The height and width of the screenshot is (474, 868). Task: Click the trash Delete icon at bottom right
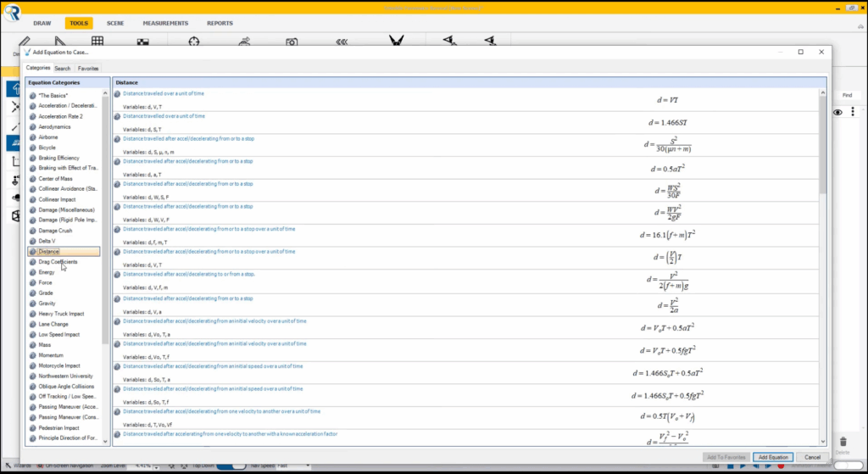(x=843, y=442)
